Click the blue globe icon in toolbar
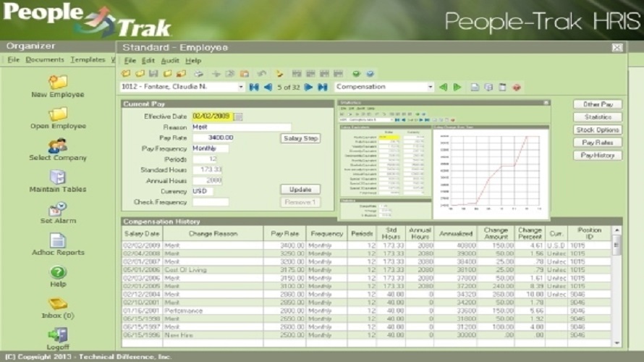The height and width of the screenshot is (362, 644). click(x=370, y=74)
